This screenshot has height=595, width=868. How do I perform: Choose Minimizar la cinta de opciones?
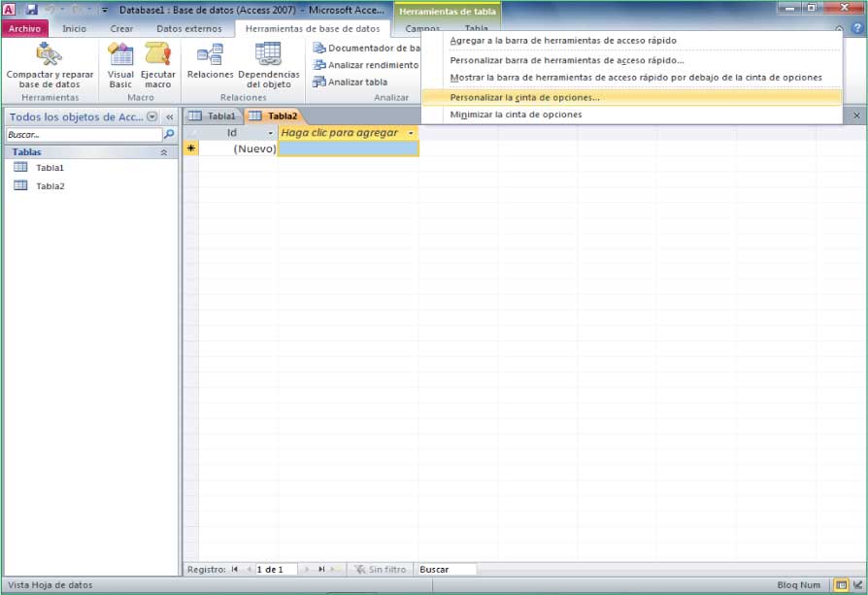tap(631, 115)
